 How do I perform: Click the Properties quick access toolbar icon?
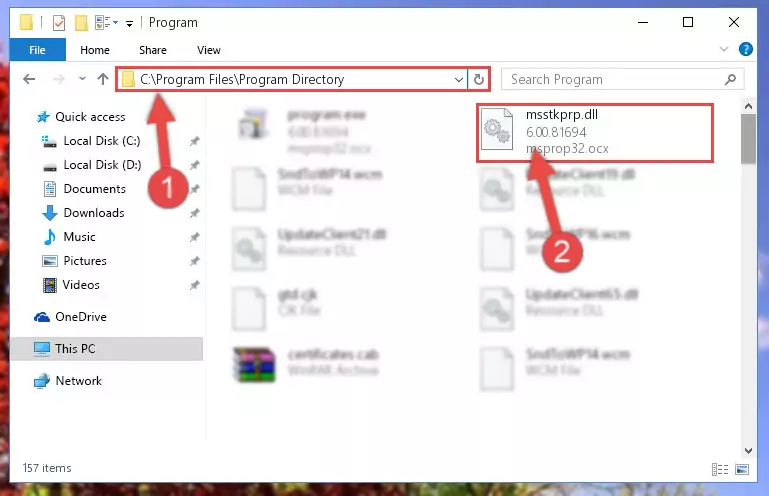click(x=58, y=23)
